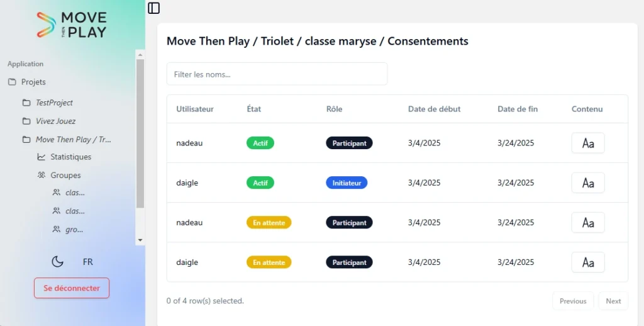Viewport: 644px width, 326px height.
Task: Go to Next page of table
Action: click(613, 301)
